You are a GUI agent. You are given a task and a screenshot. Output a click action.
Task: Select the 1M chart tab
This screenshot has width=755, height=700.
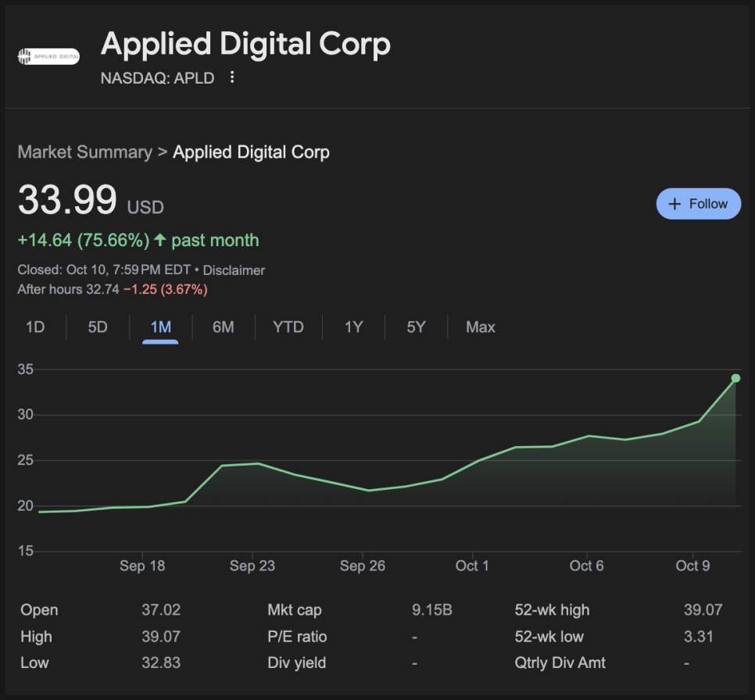pyautogui.click(x=160, y=327)
